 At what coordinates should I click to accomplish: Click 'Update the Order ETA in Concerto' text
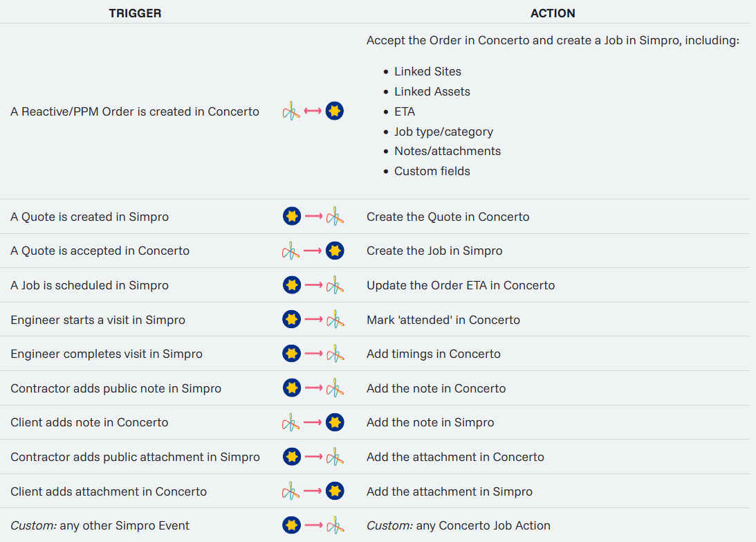coord(461,285)
